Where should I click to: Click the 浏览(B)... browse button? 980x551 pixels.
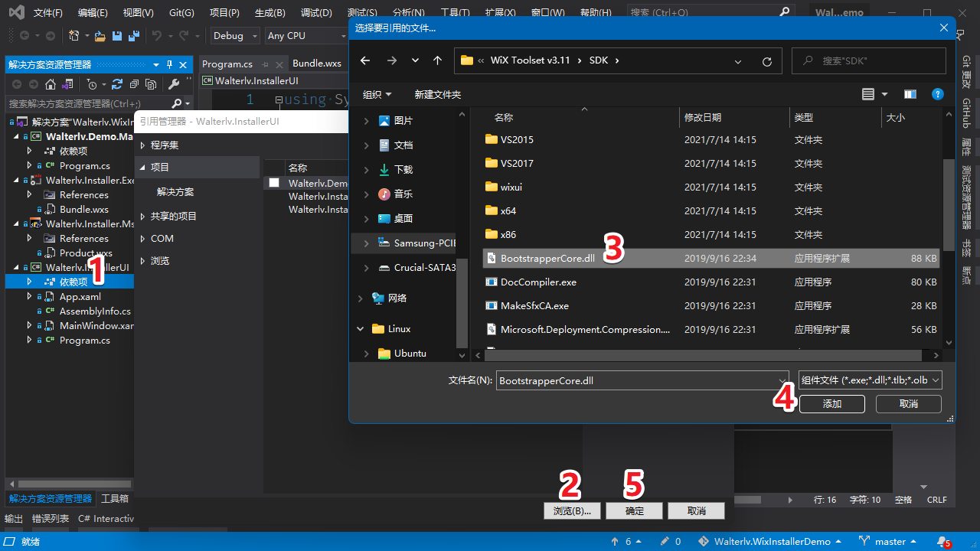click(572, 510)
